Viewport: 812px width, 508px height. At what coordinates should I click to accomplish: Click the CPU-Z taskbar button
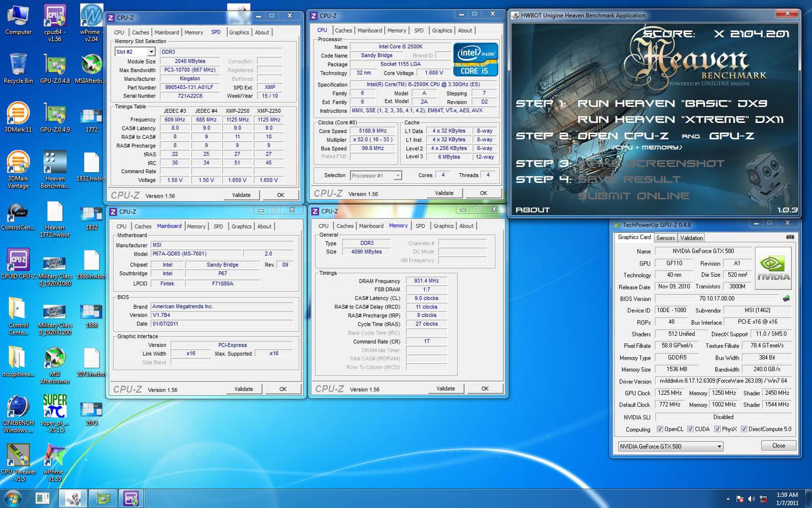click(x=131, y=498)
